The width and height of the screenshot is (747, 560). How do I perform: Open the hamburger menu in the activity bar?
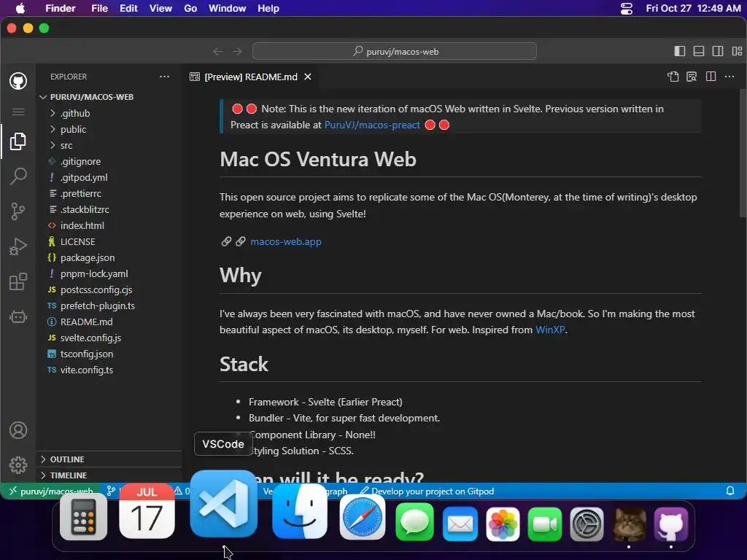point(18,112)
